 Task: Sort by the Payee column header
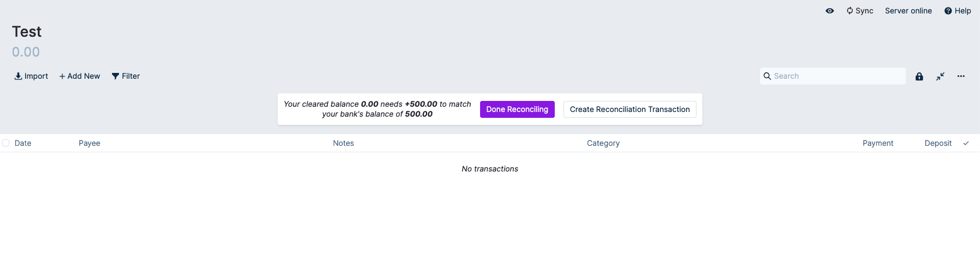tap(90, 143)
